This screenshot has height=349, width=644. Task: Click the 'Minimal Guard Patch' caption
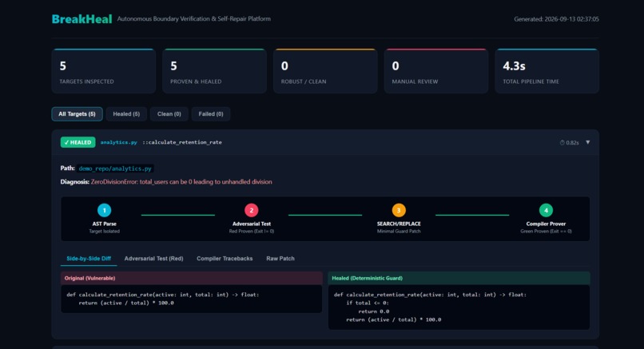[x=399, y=231]
